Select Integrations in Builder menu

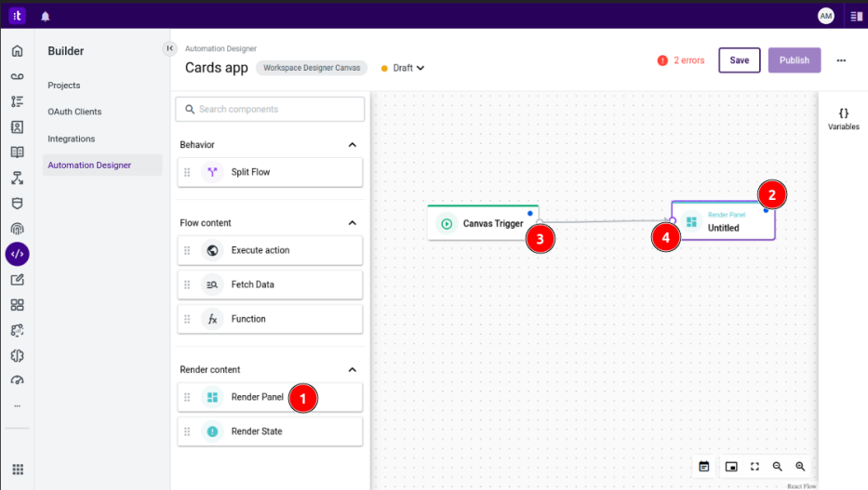[x=72, y=139]
